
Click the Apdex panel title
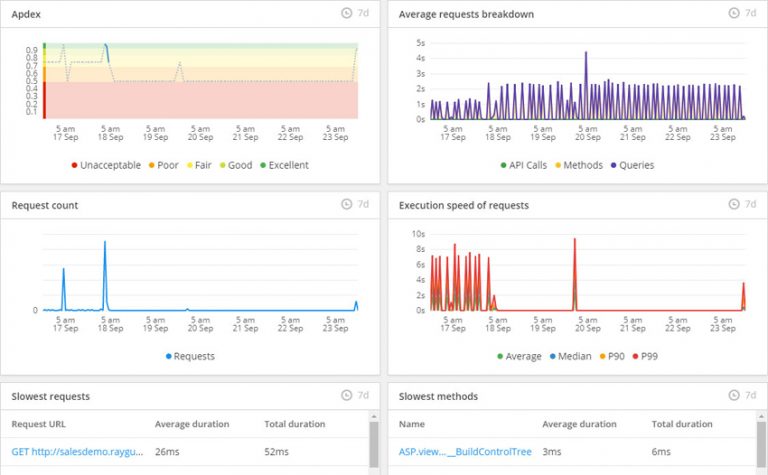tap(26, 14)
